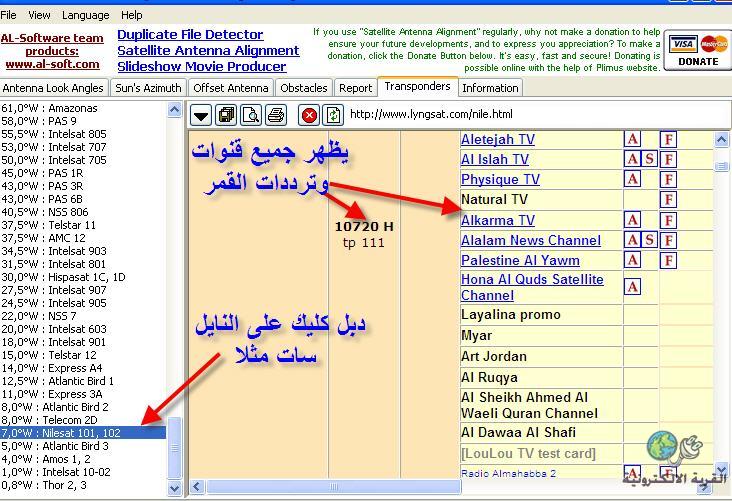Open print preview with the magnifier icon

click(x=251, y=115)
